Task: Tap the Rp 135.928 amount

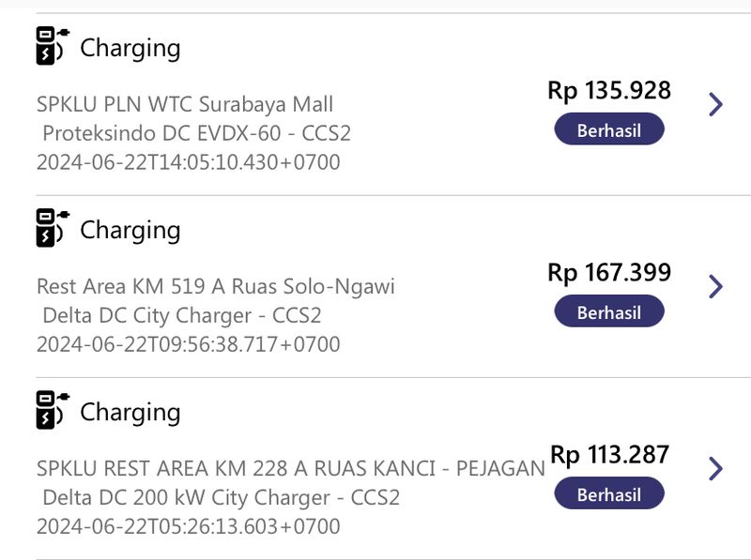Action: 609,90
